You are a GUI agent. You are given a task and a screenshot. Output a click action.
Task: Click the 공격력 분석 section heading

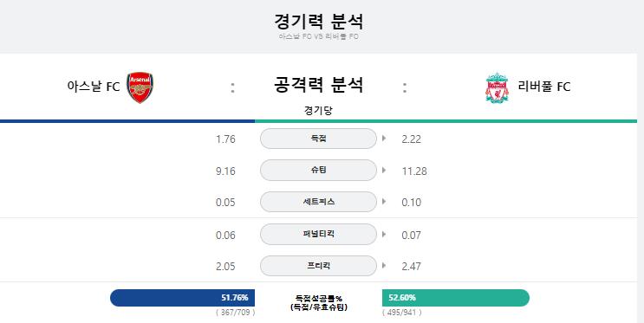click(x=318, y=85)
